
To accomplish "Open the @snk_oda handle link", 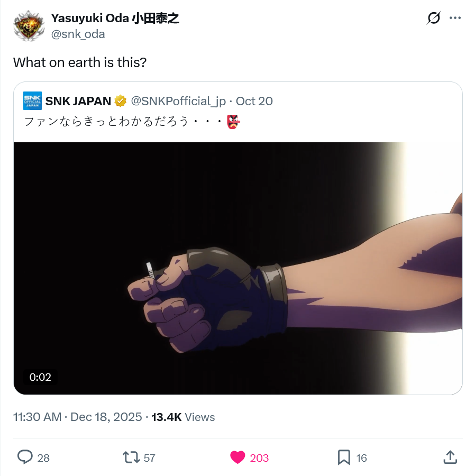I will 78,34.
